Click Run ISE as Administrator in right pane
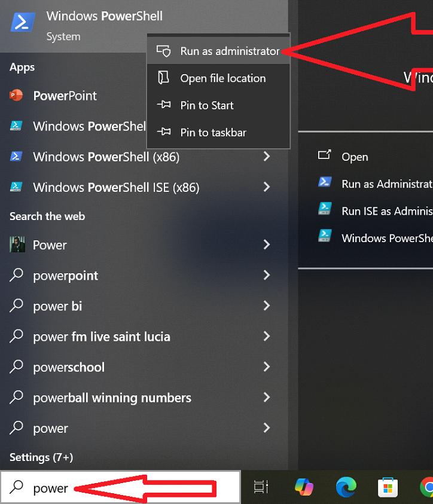 (x=387, y=211)
